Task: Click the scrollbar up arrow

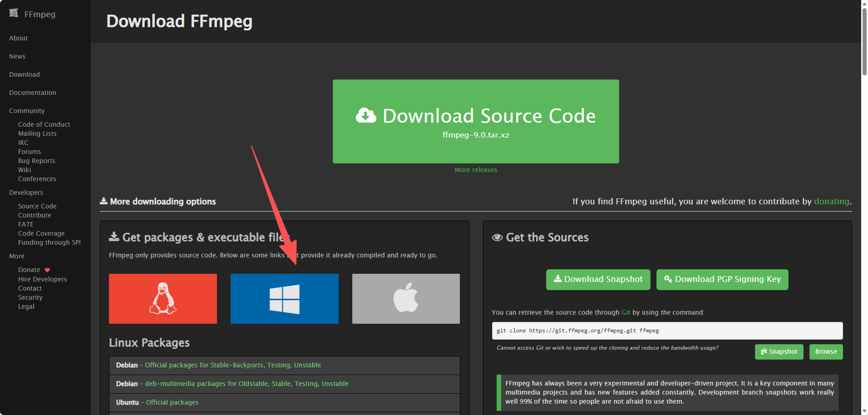Action: tap(864, 3)
